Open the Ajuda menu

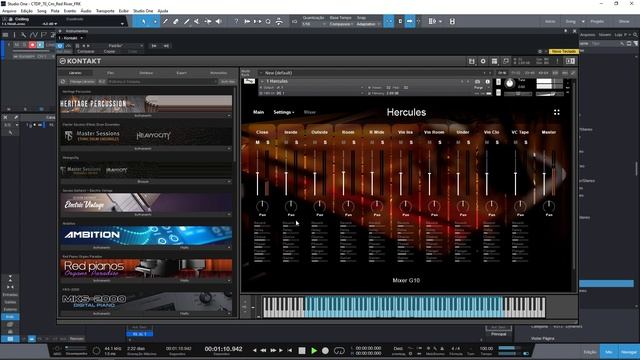tap(162, 11)
